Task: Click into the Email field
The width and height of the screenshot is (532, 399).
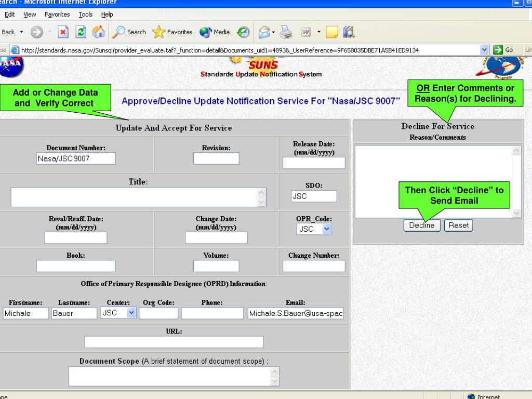Action: coord(296,313)
